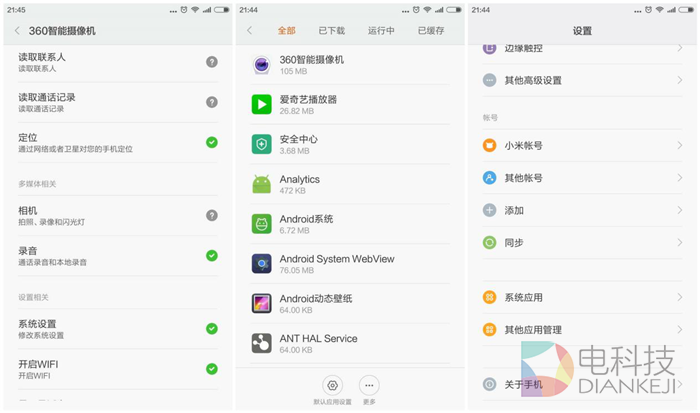
Task: Open Android系统 green icon
Action: [262, 224]
